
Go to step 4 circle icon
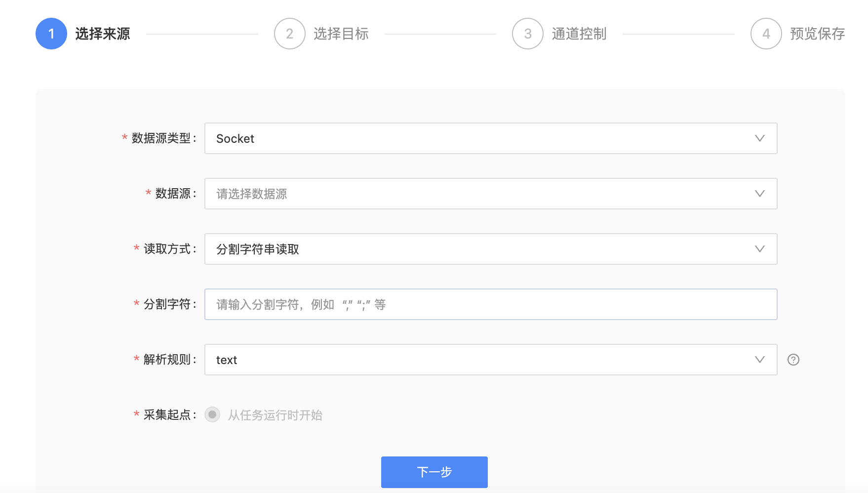[766, 34]
